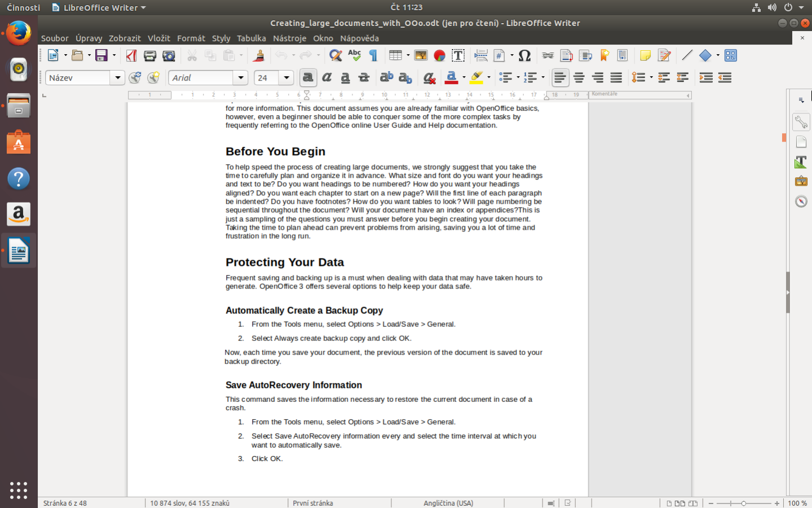Click the word count in status bar

[189, 503]
